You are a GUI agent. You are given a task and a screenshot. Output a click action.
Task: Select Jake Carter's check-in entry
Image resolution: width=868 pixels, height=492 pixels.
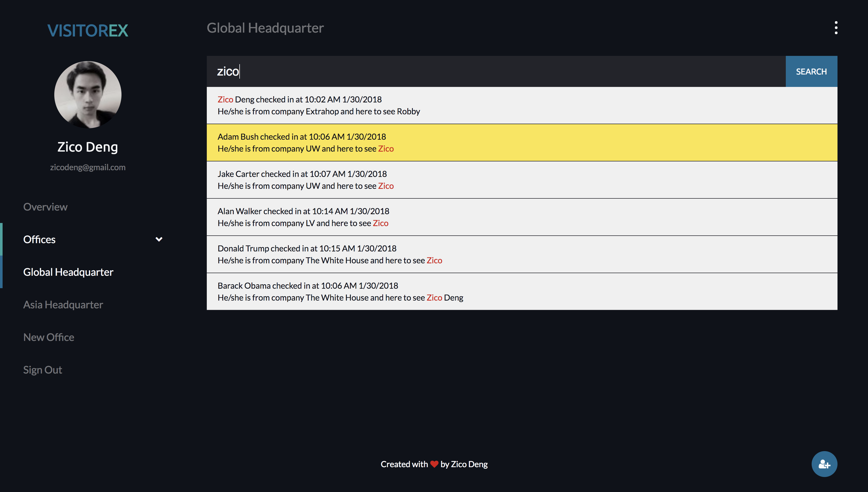522,180
